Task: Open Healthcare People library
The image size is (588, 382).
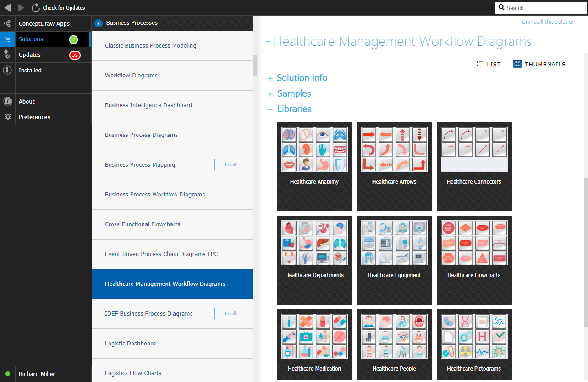Action: 394,344
